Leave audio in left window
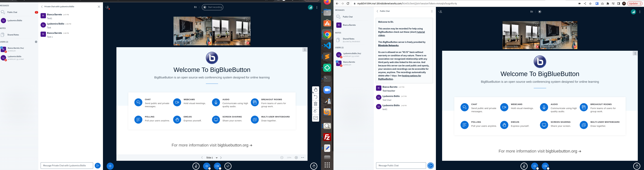The image size is (644, 170). coord(207,166)
